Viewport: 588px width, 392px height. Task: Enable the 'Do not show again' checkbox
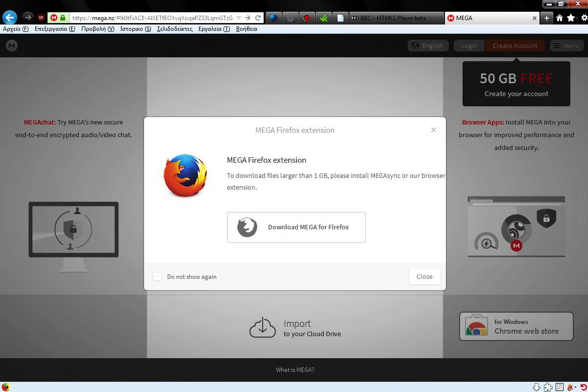(x=157, y=276)
